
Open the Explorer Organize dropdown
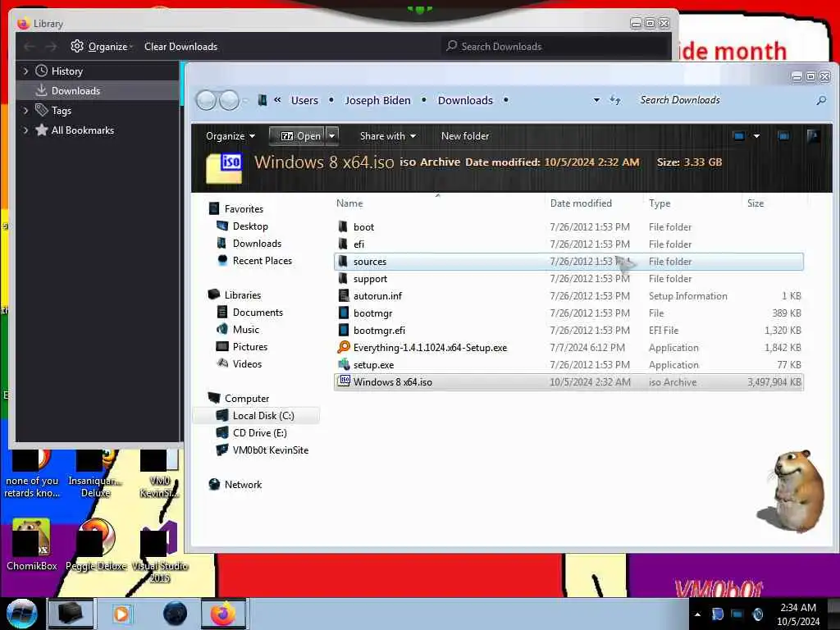(x=231, y=136)
